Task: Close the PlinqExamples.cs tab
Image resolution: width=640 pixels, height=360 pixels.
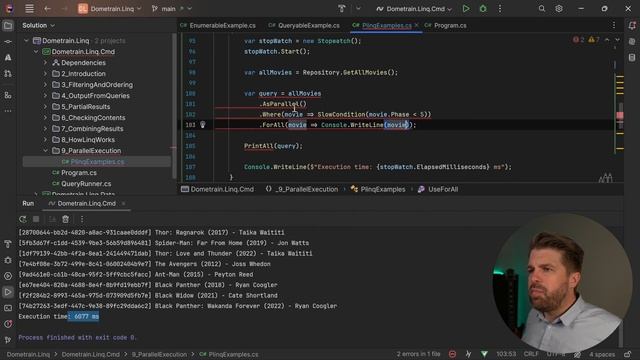Action: pos(416,25)
